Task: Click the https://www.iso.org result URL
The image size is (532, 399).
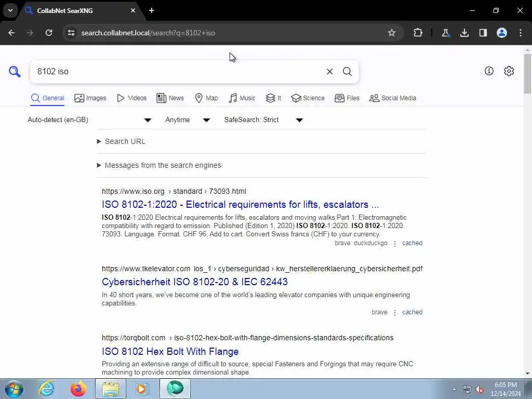Action: pyautogui.click(x=174, y=191)
